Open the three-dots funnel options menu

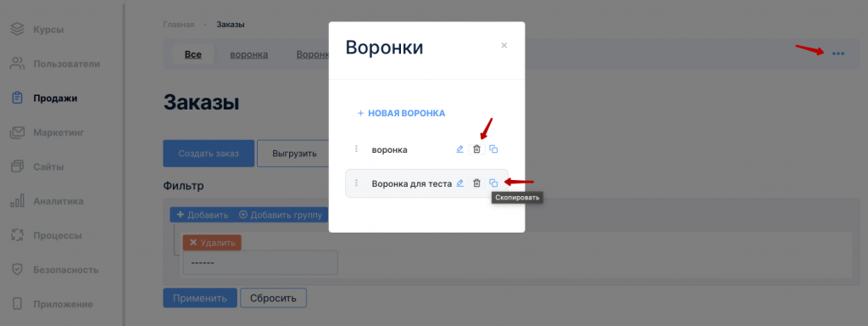click(x=838, y=53)
